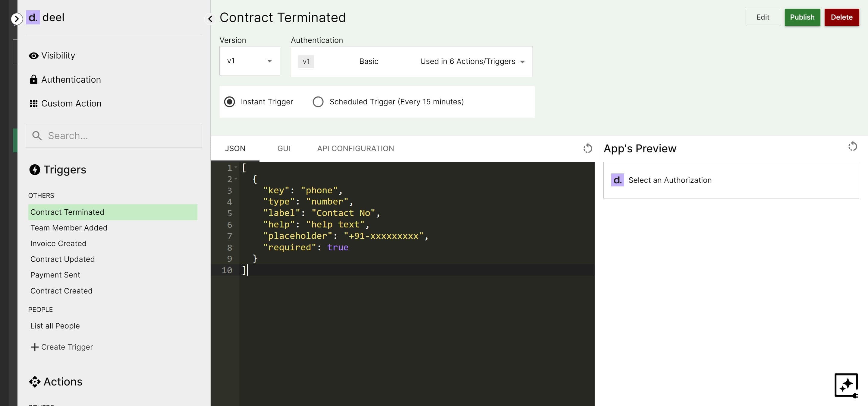Click the PEOPLE group label
The width and height of the screenshot is (868, 406).
pos(40,309)
